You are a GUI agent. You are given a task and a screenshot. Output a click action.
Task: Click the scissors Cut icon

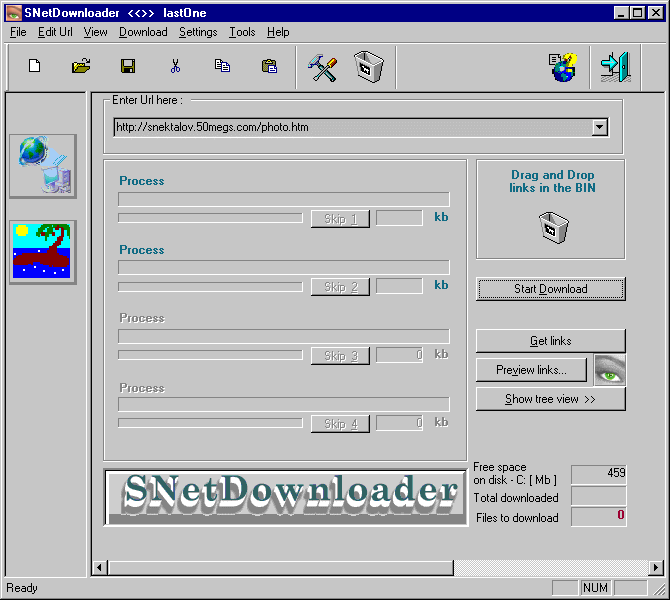[175, 66]
